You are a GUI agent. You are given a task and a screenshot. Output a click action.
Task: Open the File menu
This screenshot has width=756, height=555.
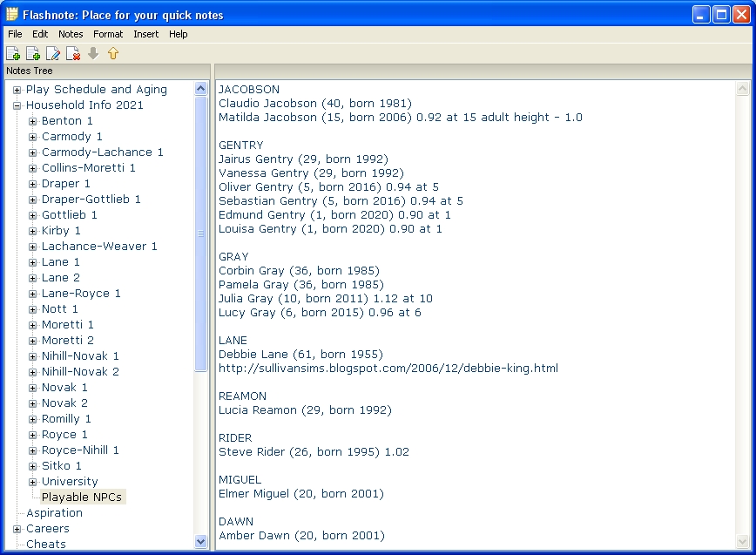click(15, 34)
